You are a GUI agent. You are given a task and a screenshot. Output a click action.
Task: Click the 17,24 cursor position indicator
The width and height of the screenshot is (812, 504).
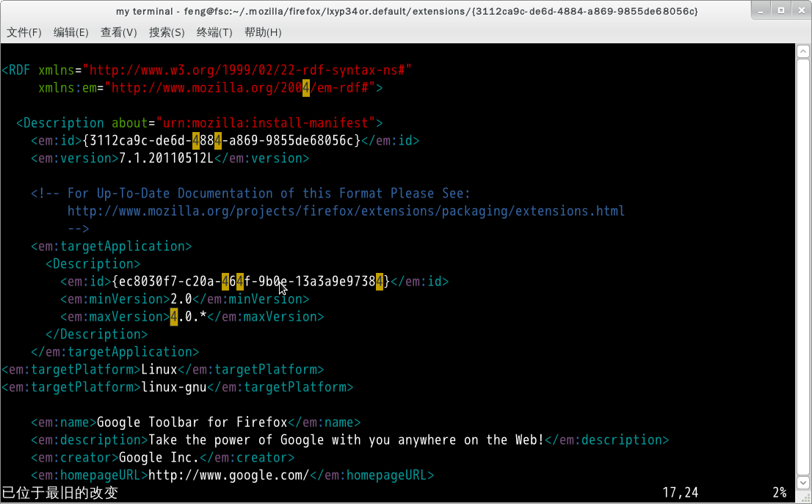coord(681,492)
